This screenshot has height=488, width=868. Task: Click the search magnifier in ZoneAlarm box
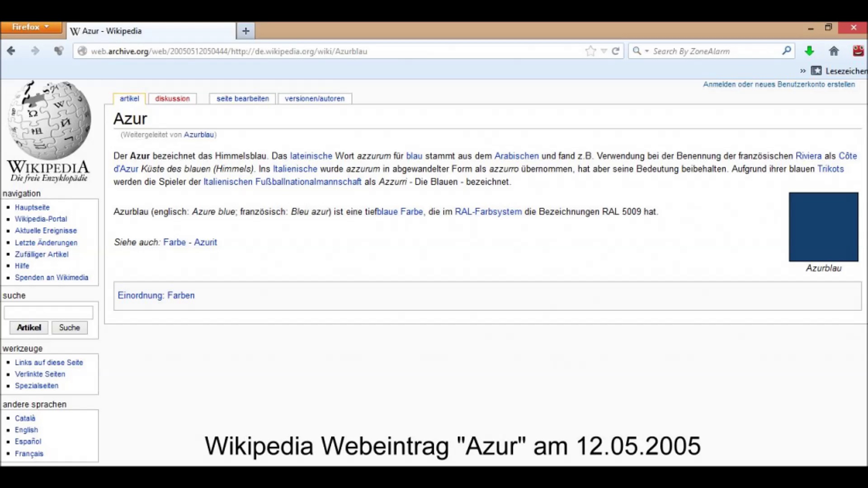[x=786, y=51]
